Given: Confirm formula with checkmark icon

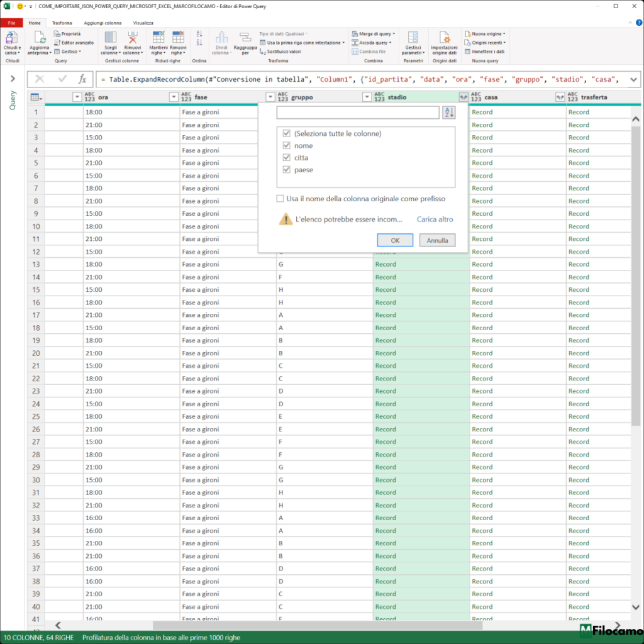Looking at the screenshot, I should [62, 79].
